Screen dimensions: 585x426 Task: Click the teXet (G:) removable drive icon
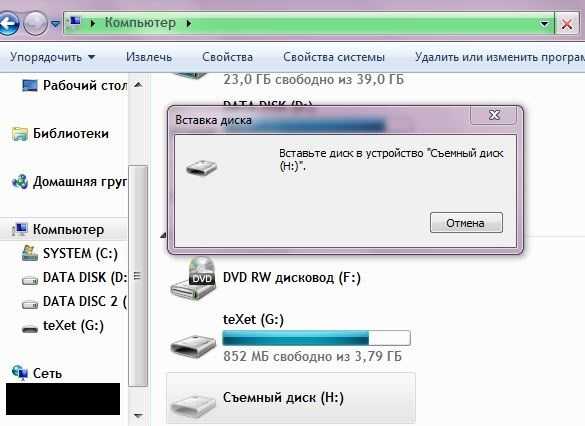[193, 346]
